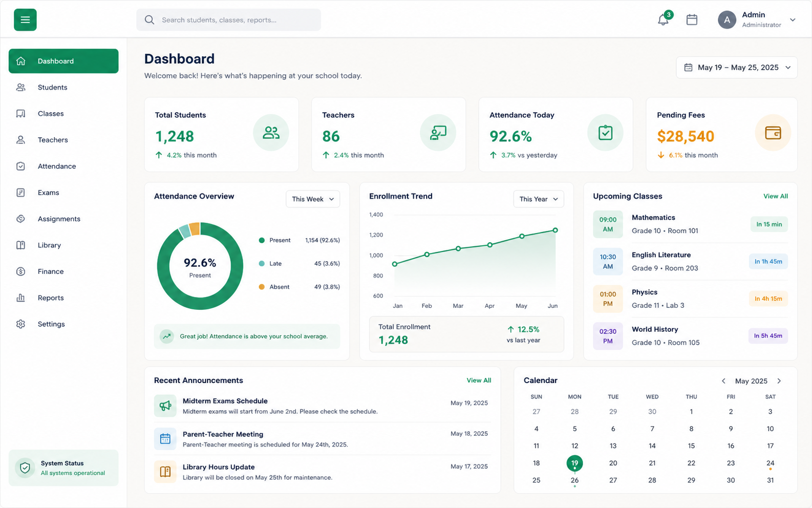Click the trend arrow icon in attendance note
The width and height of the screenshot is (812, 508).
point(166,336)
